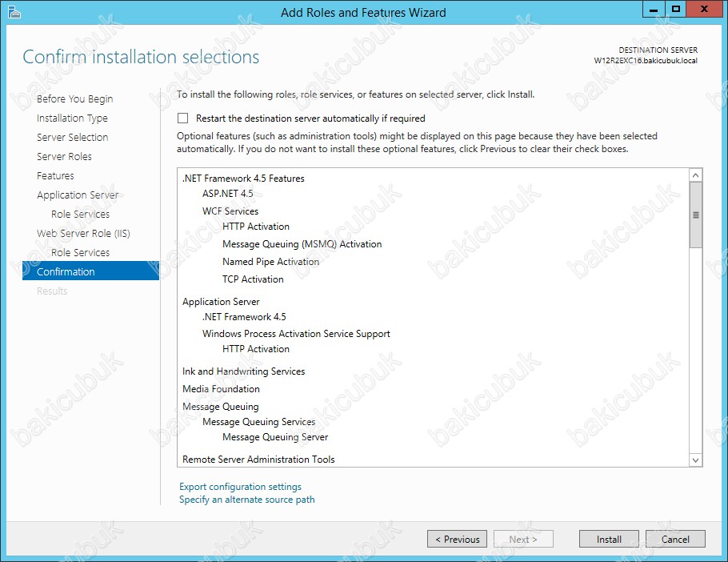Select 'TCP Activation' entry
728x562 pixels.
[253, 279]
